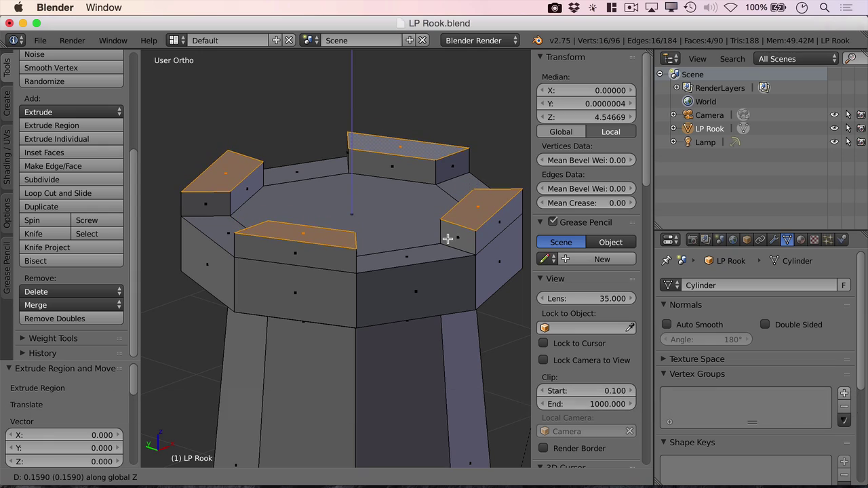Add a new screen layout with the plus icon
This screenshot has height=488, width=868.
[276, 40]
